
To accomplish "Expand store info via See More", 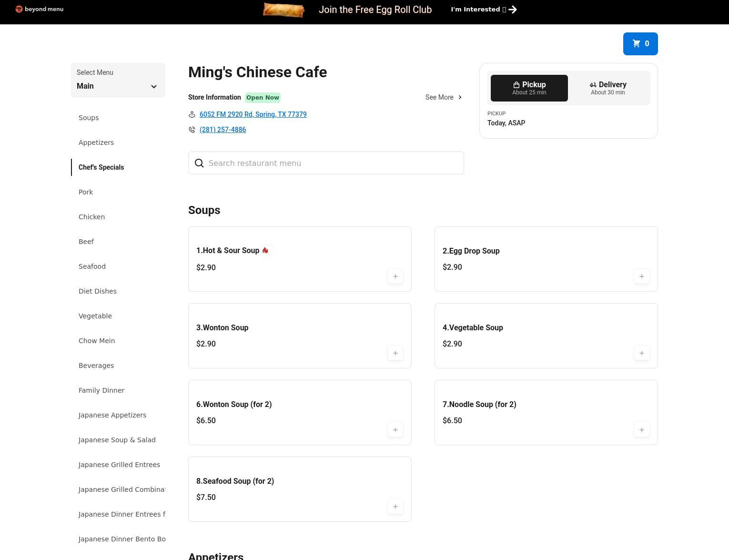I will tap(443, 97).
